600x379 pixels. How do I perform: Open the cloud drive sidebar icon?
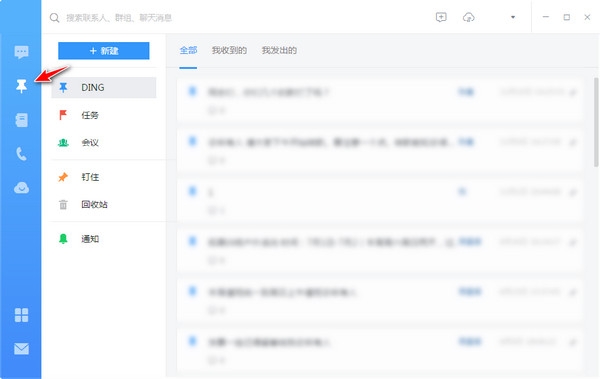21,188
